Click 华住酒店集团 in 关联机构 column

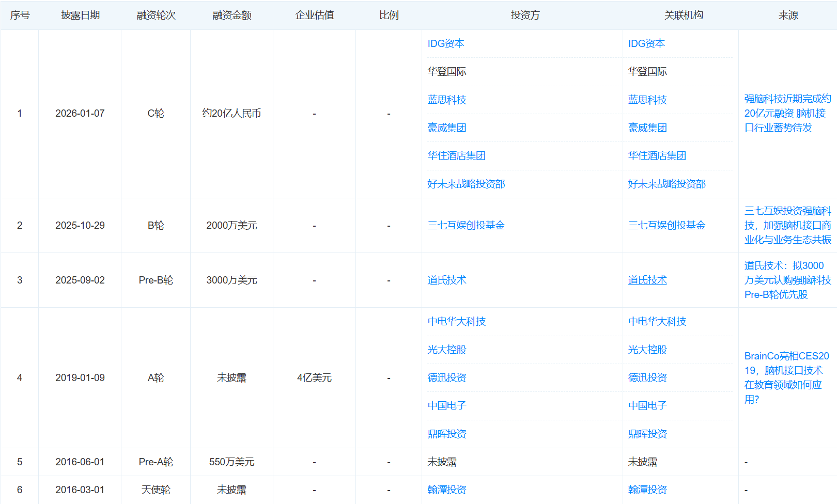(x=657, y=155)
